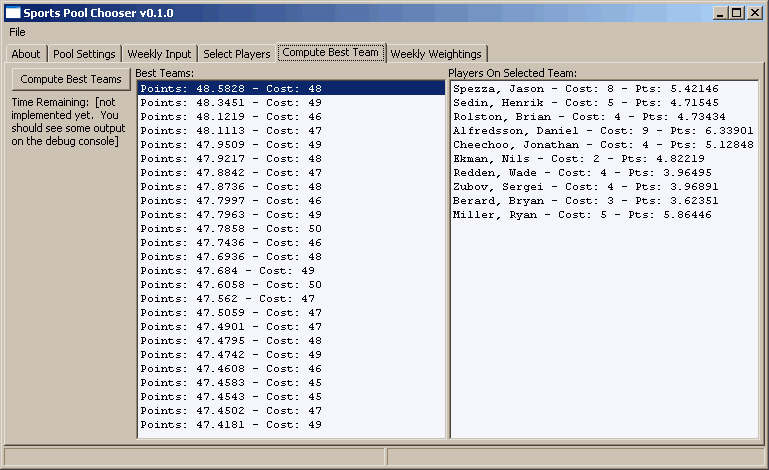Image resolution: width=769 pixels, height=470 pixels.
Task: Open the Pool Settings tab
Action: point(84,54)
